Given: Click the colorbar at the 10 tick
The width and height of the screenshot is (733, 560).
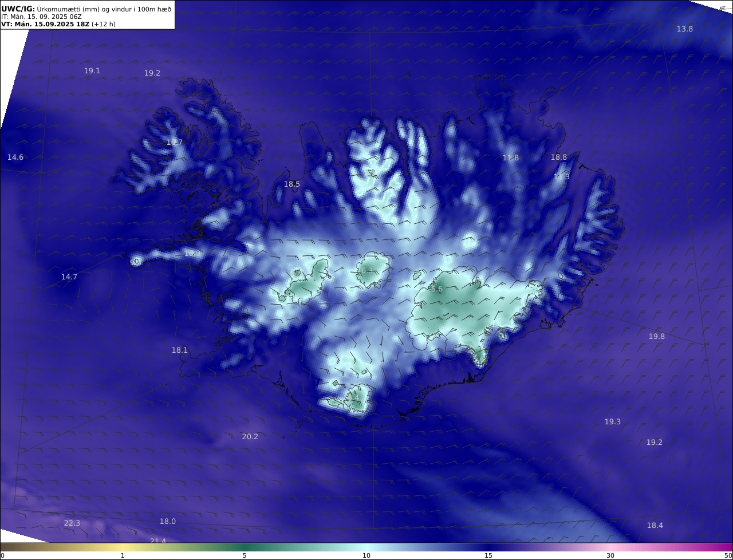Looking at the screenshot, I should 366,547.
